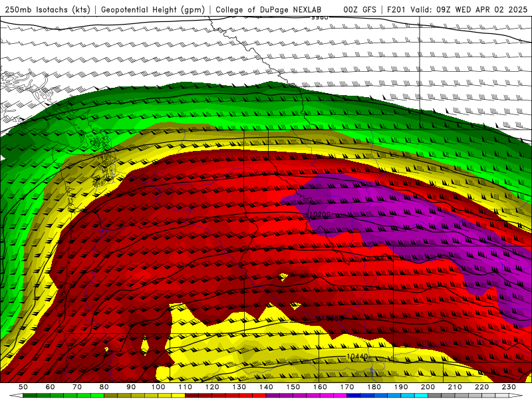
Task: Click the legend value 180
Action: (x=374, y=387)
